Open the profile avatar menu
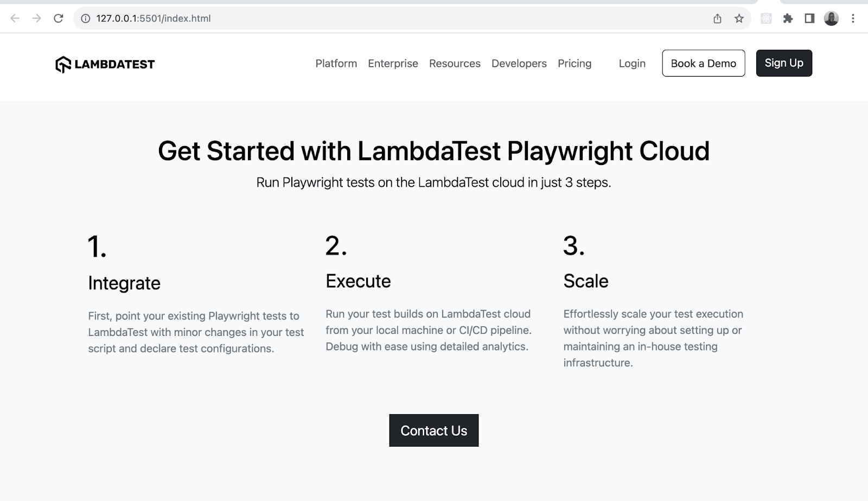 click(831, 18)
